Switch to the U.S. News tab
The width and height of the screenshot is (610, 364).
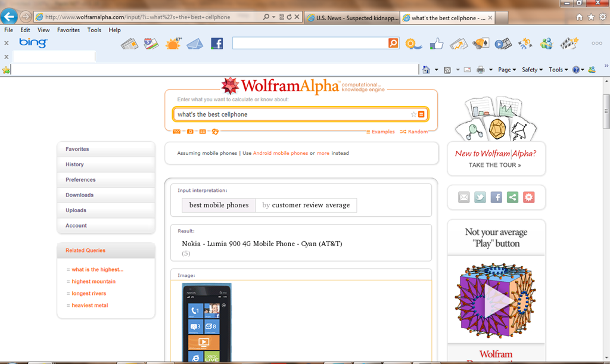352,18
